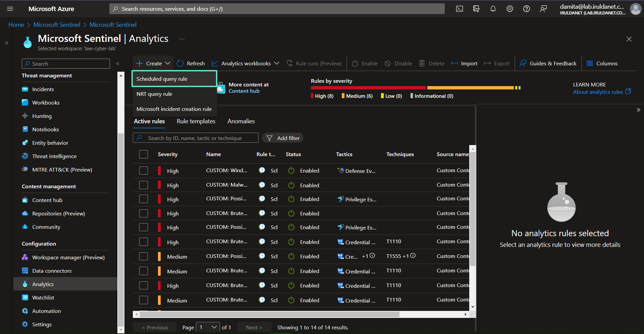Switch to Anomalies tab
Screen dimensions: 644x334
click(241, 121)
